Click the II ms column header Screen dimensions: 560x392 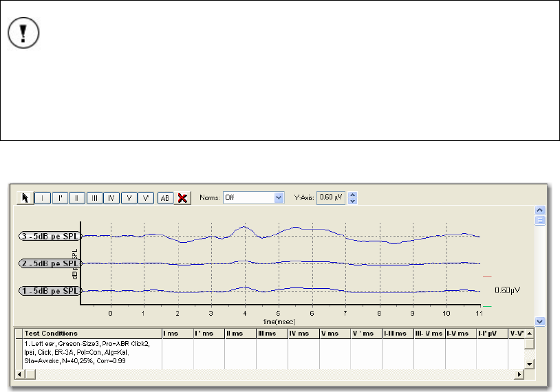tap(241, 334)
